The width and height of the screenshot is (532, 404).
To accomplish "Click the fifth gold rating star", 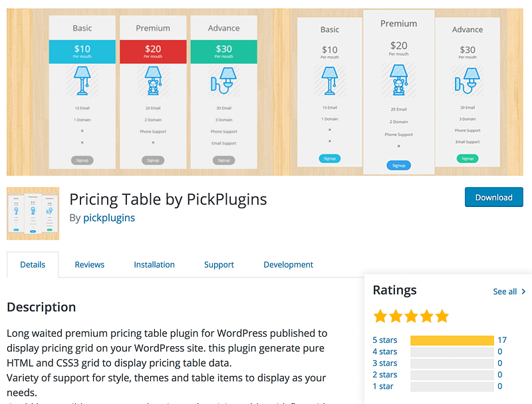I will point(442,315).
